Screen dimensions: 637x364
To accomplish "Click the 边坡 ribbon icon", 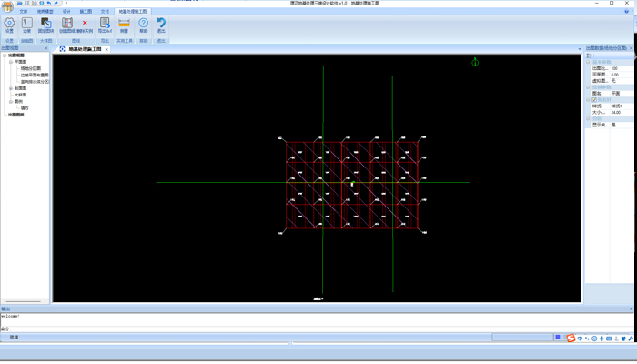I will (x=26, y=24).
